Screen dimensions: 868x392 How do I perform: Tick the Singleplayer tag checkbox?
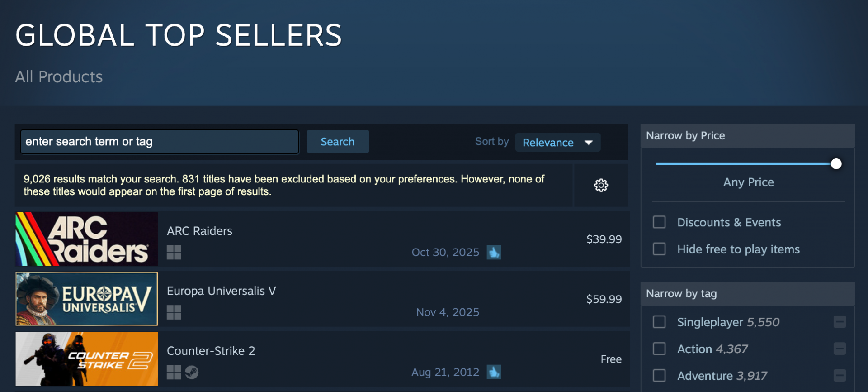[x=659, y=322]
